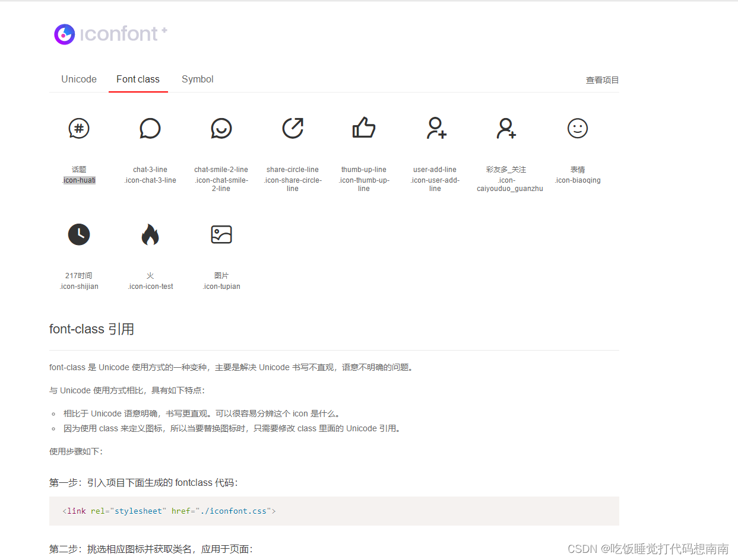This screenshot has width=738, height=560.
Task: Open the 查看项目 link
Action: (x=602, y=79)
